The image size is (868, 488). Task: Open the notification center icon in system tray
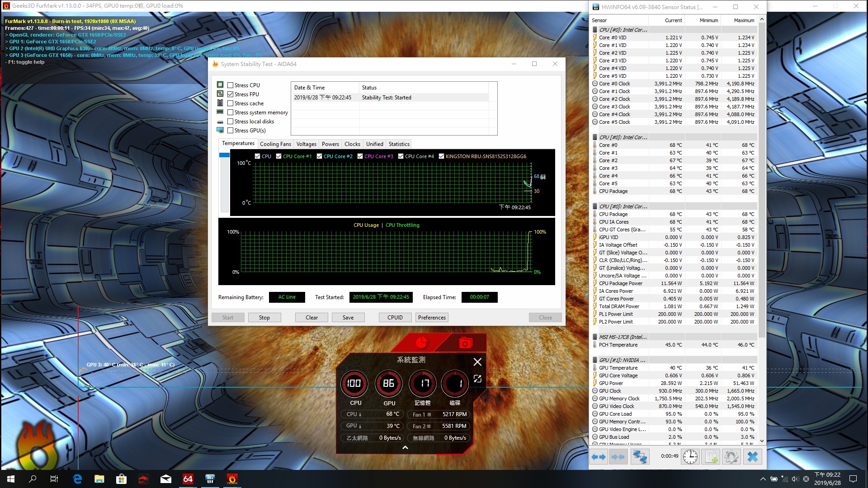853,479
